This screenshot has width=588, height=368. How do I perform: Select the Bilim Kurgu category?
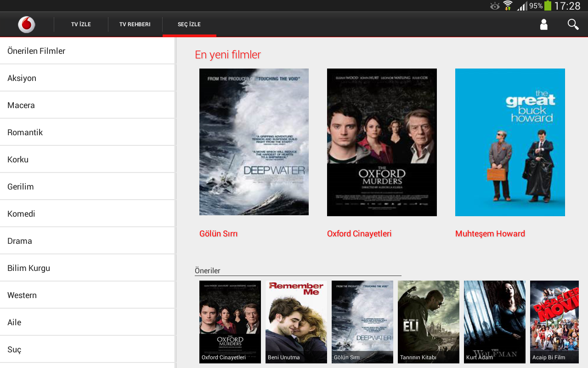point(88,268)
